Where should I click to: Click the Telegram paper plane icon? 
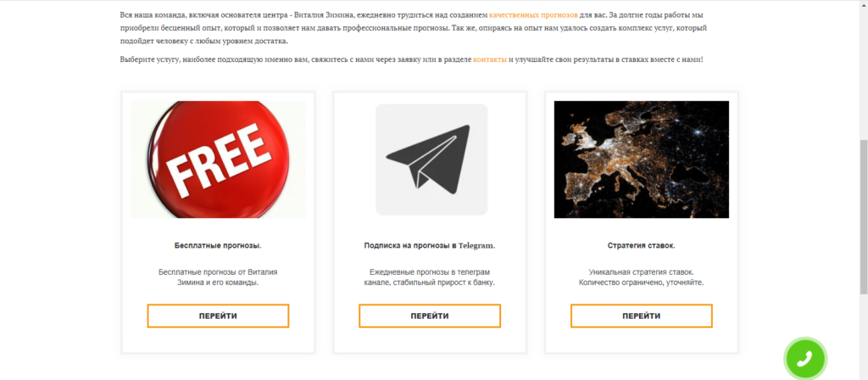[x=431, y=159]
